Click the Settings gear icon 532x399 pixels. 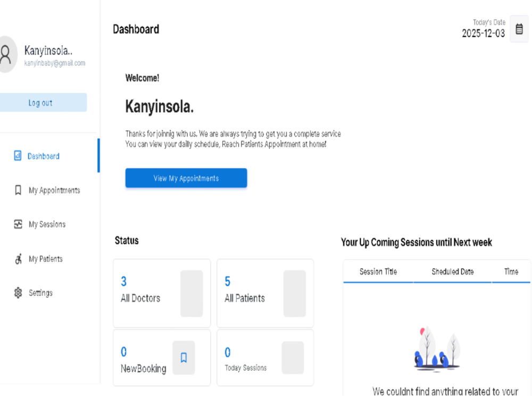coord(18,293)
